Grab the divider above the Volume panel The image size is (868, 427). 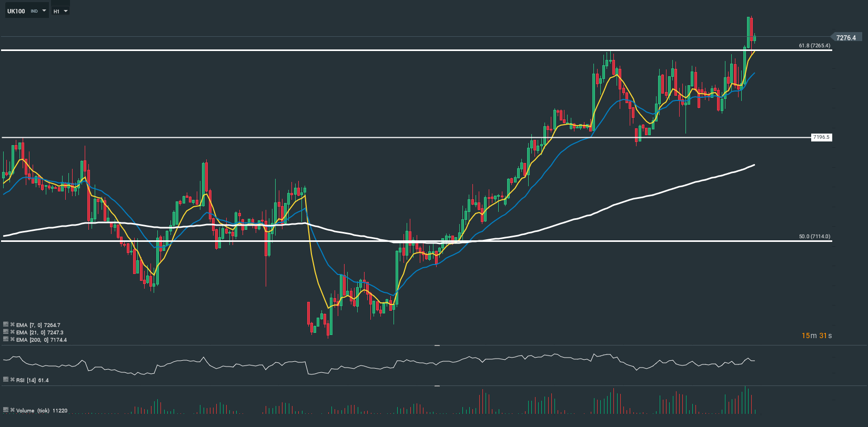[437, 386]
